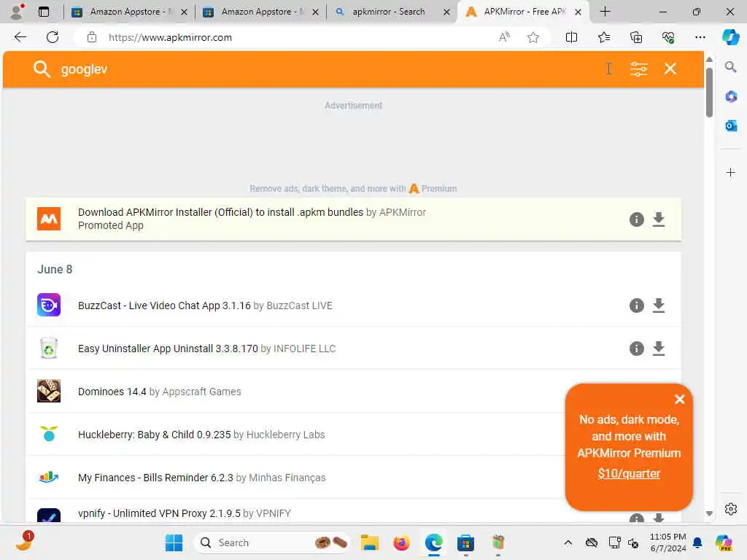Open vpnify - Unlimited VPN Proxy listing
Screen dimensions: 747x560
159,513
